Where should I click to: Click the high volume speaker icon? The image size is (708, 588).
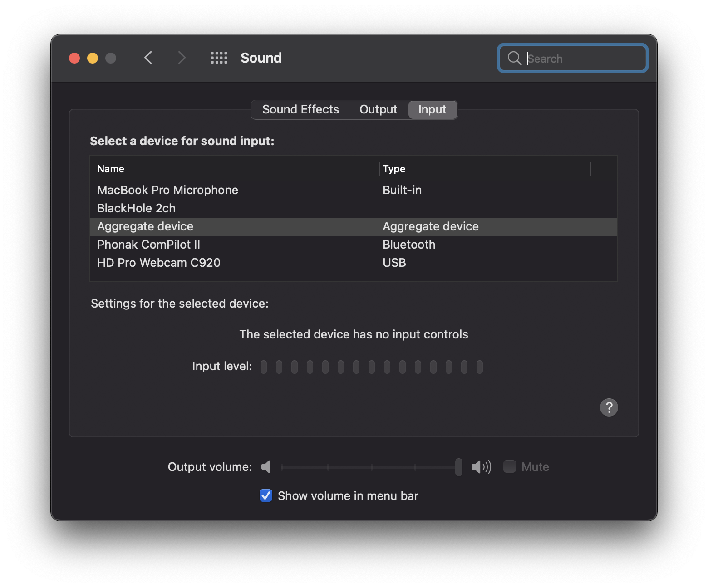(481, 466)
